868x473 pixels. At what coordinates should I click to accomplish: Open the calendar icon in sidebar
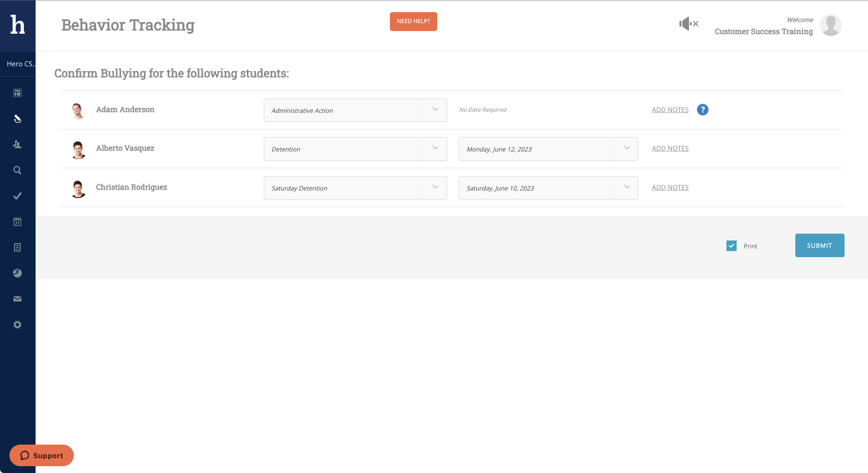[17, 222]
